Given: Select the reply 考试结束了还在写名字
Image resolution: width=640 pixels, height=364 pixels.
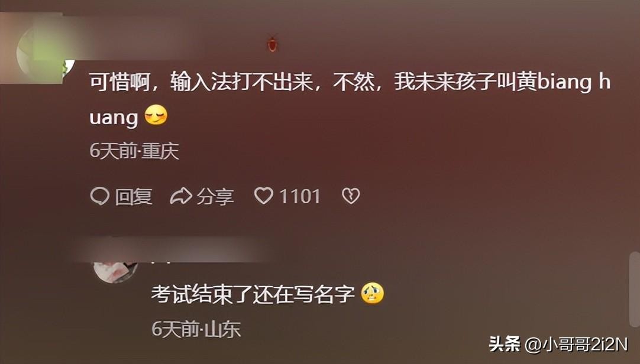Looking at the screenshot, I should (x=253, y=294).
